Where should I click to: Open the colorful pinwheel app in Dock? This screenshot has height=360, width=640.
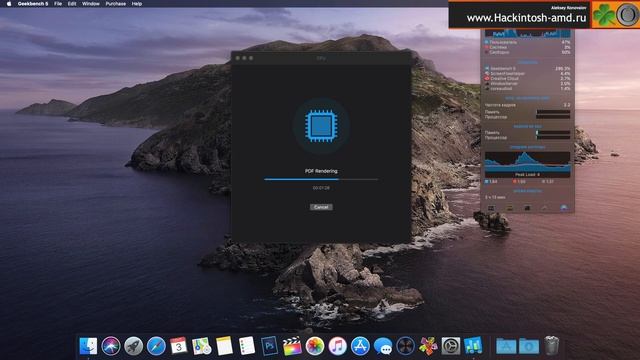point(428,346)
